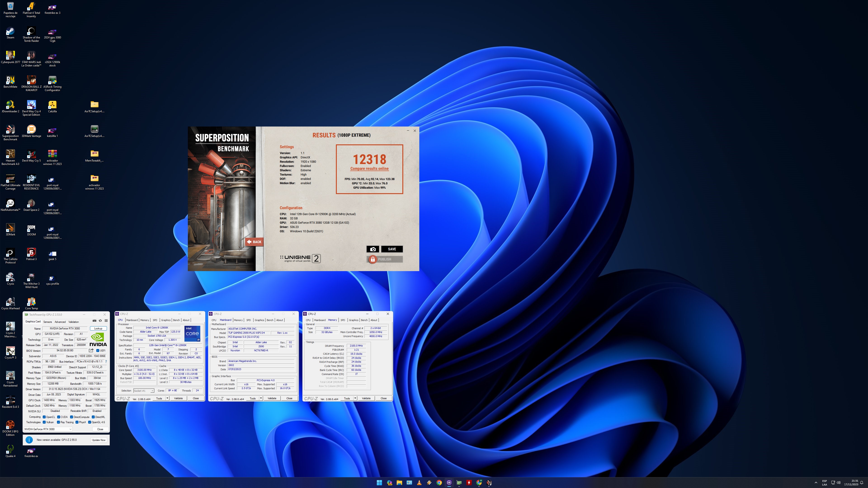Toggle the Vulkan checkbox
Screen dimensions: 868x488
(44, 422)
